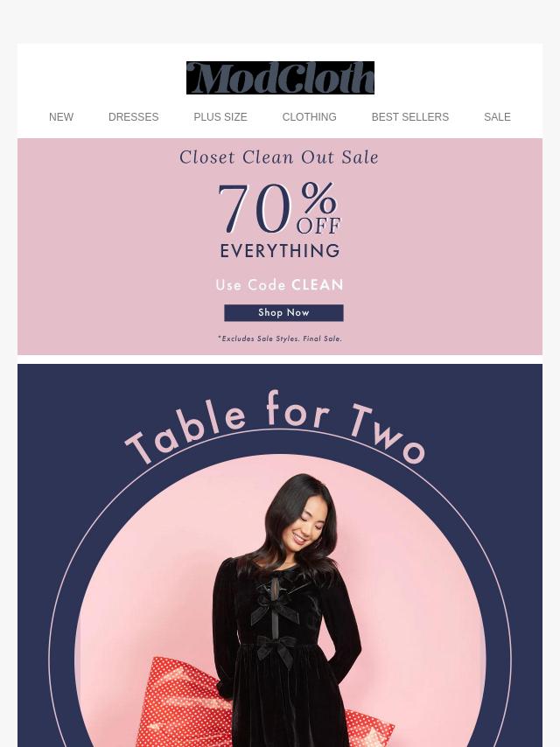Click the Closet Clean Out Sale heading
Viewport: 560px width, 747px height.
[x=279, y=157]
